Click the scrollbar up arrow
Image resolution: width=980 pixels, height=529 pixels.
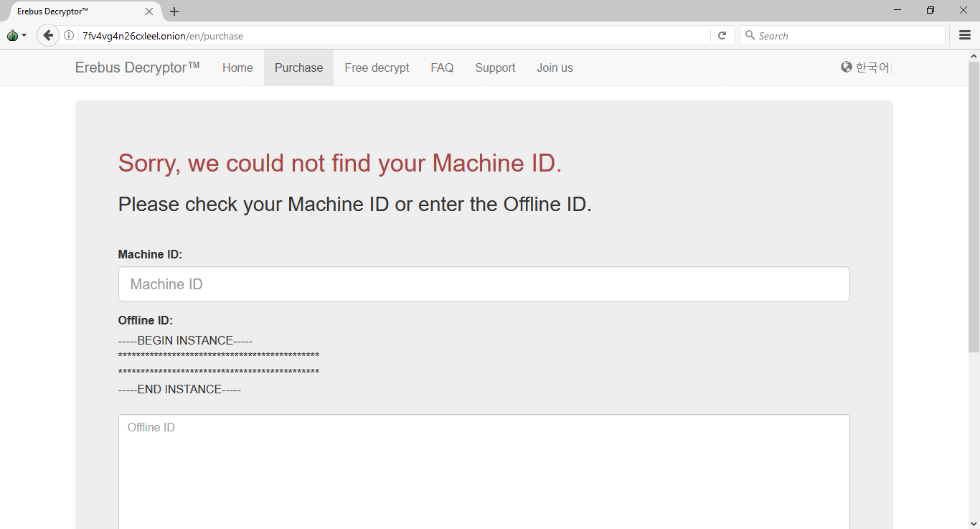click(974, 55)
